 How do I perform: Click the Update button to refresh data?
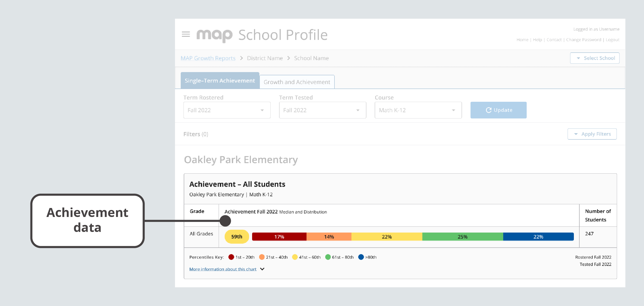pyautogui.click(x=499, y=109)
